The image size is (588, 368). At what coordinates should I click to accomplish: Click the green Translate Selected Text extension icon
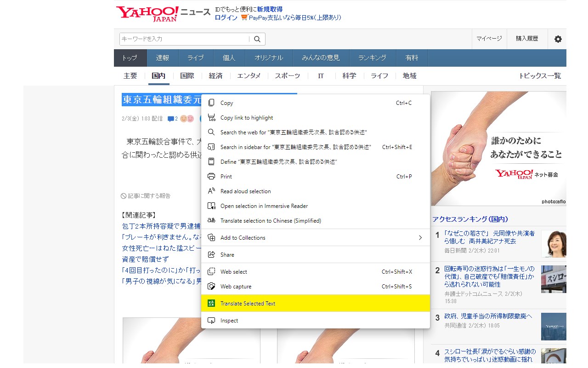[x=211, y=304]
